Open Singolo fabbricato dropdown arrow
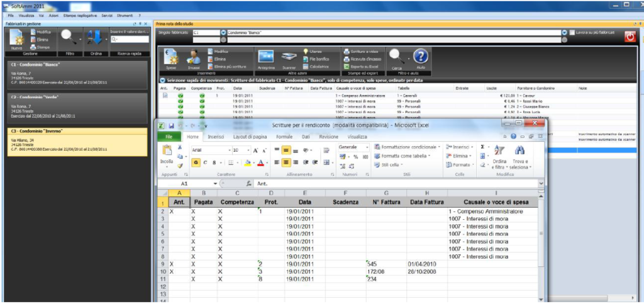This screenshot has height=306, width=644. (223, 33)
